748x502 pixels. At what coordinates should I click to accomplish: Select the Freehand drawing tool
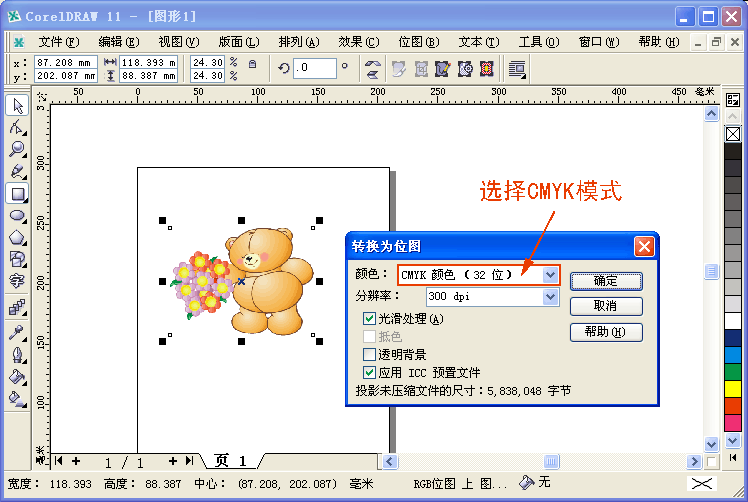click(17, 172)
